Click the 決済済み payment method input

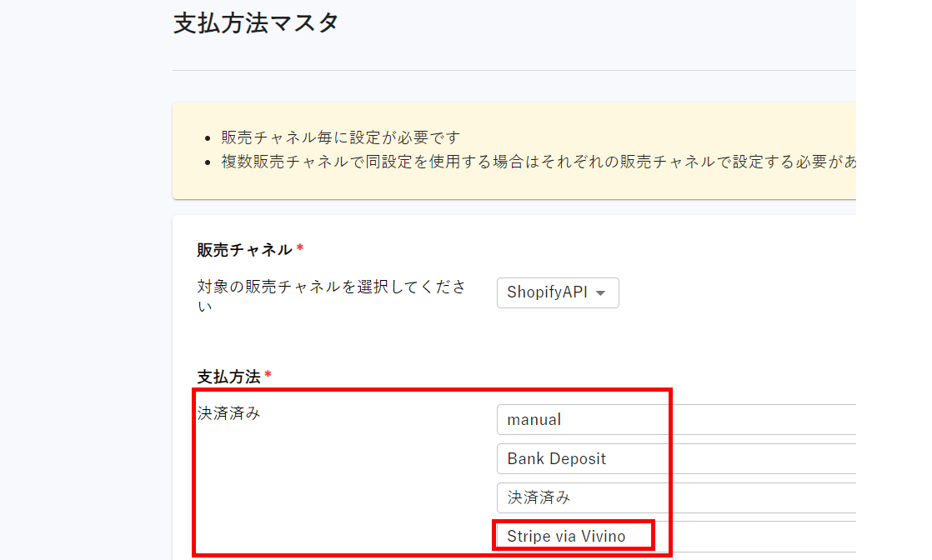pos(584,497)
